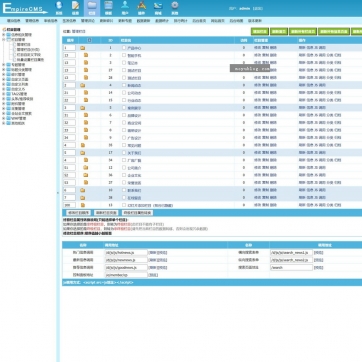Image resolution: width=362 pixels, height=362 pixels.
Task: Click the EmpireCMS logo
Action: tap(24, 8)
